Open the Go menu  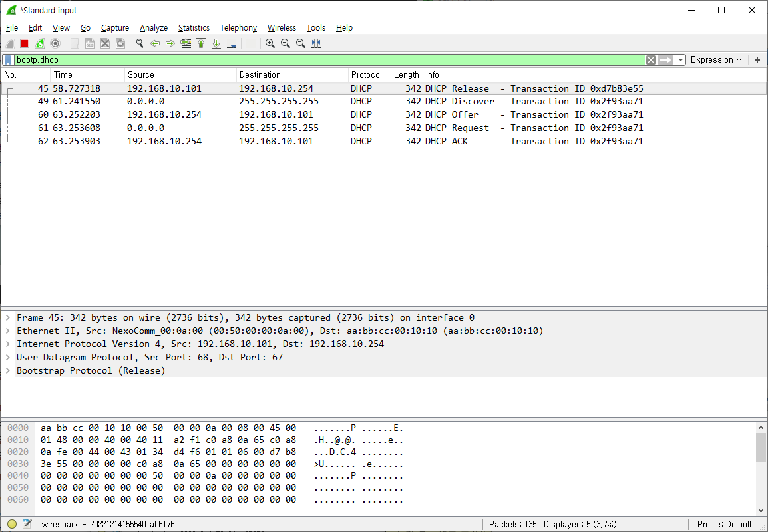pyautogui.click(x=85, y=28)
